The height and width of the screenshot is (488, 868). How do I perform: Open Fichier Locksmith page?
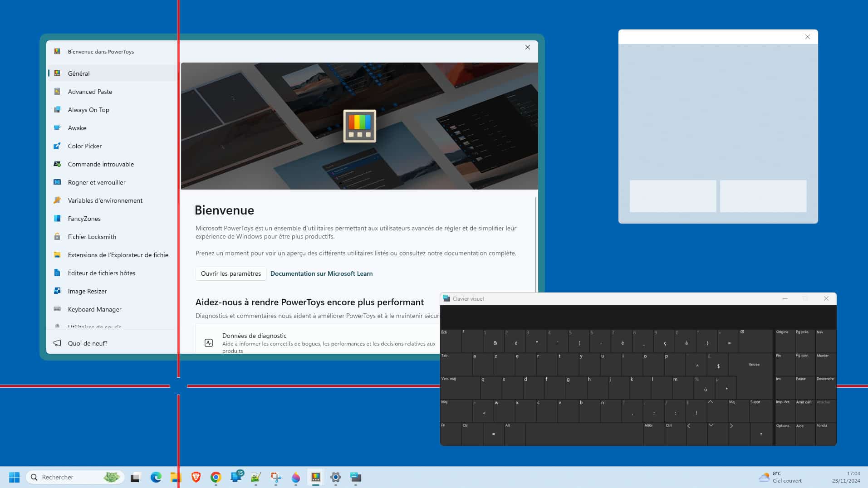click(x=112, y=236)
